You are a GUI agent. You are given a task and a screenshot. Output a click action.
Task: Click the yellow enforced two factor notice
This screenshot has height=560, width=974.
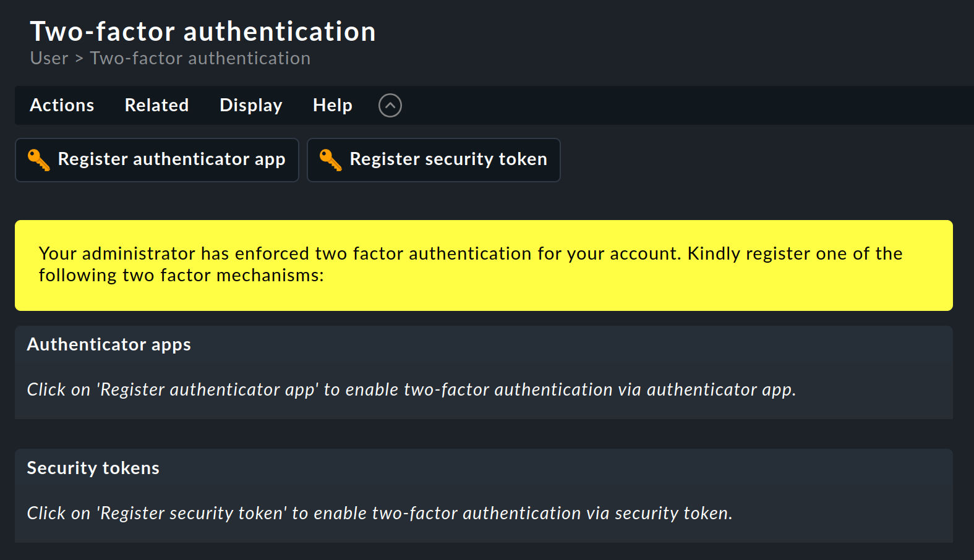click(484, 265)
